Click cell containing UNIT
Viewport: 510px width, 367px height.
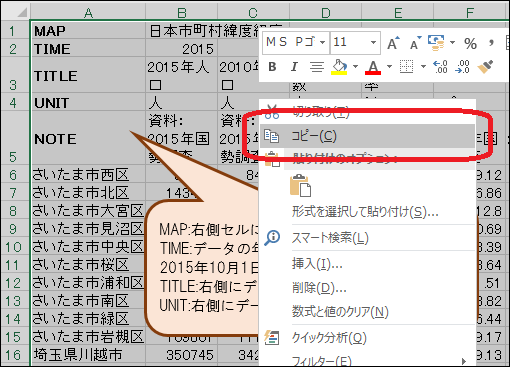[88, 102]
